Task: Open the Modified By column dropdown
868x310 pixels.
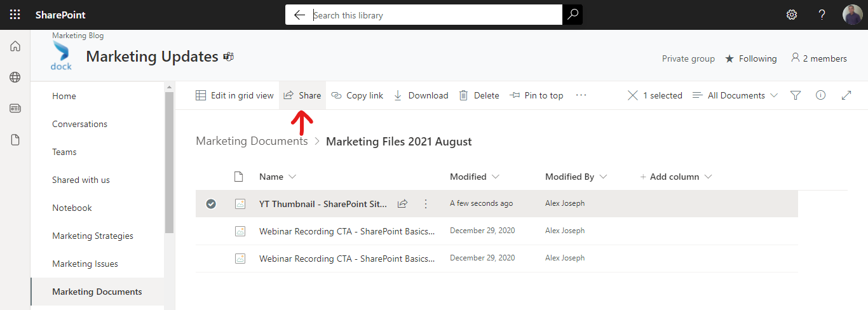Action: 576,177
